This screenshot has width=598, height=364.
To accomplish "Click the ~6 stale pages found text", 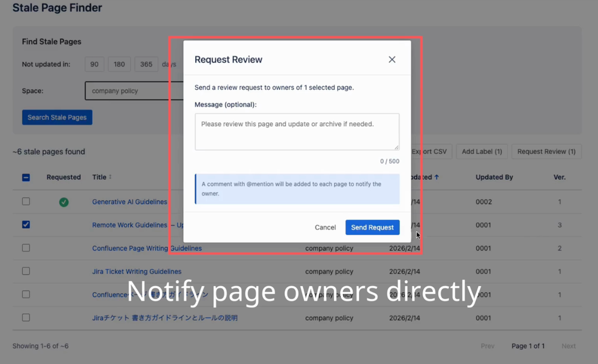I will pos(48,152).
